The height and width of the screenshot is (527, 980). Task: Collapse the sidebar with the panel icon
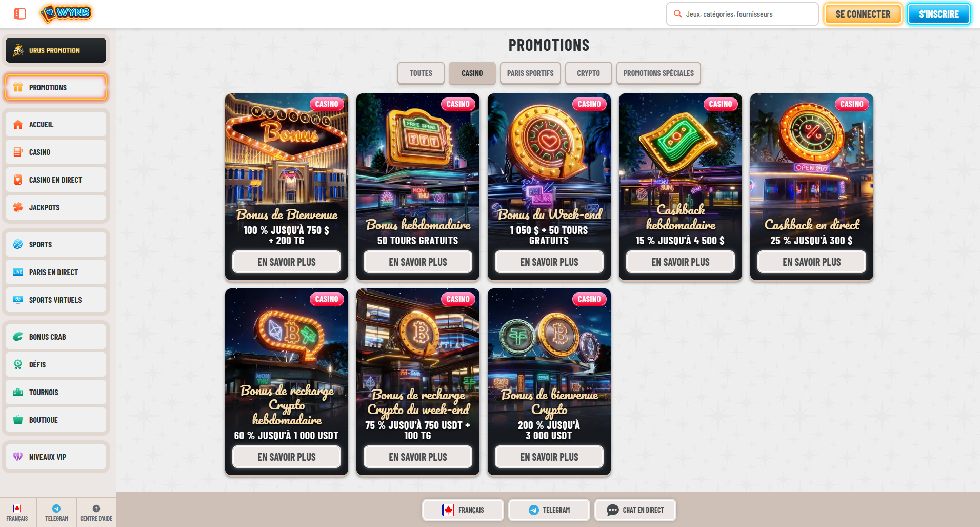[20, 14]
